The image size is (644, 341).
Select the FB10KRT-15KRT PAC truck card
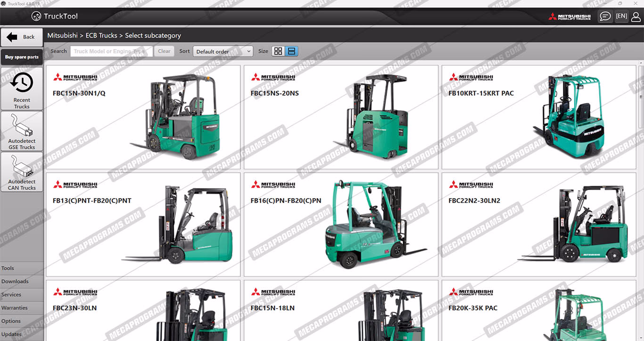point(539,117)
